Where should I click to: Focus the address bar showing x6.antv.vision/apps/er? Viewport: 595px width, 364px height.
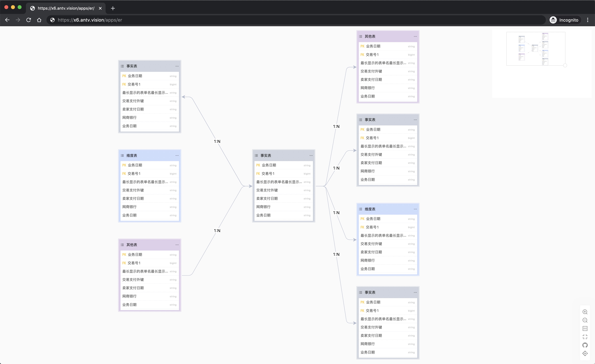tap(296, 20)
